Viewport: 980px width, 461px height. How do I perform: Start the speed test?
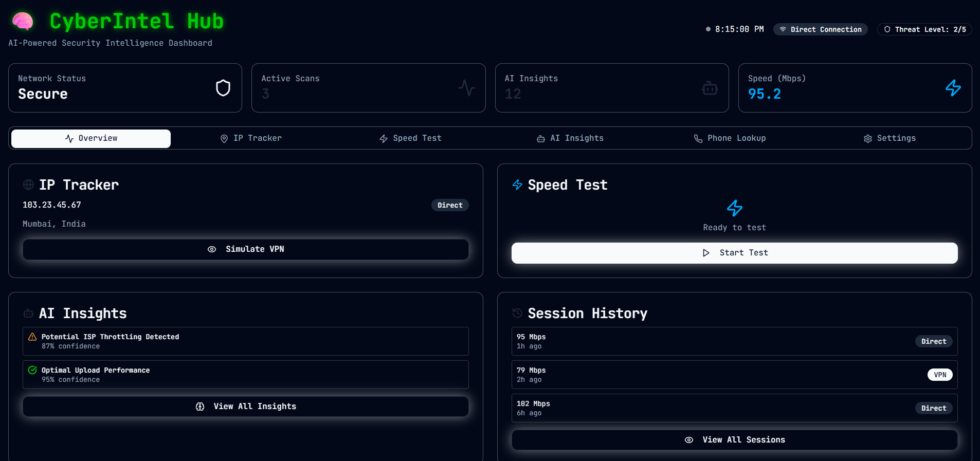point(734,253)
